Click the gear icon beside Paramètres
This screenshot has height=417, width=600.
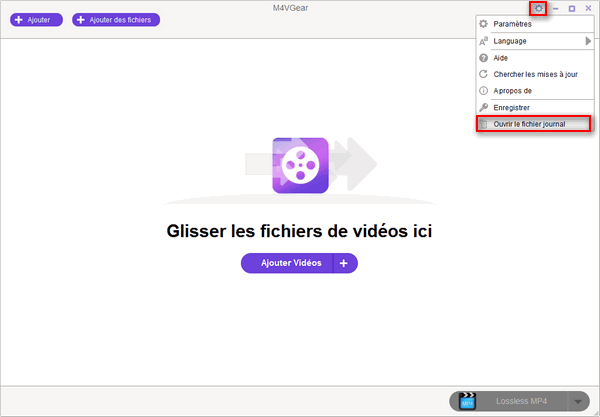pyautogui.click(x=484, y=24)
